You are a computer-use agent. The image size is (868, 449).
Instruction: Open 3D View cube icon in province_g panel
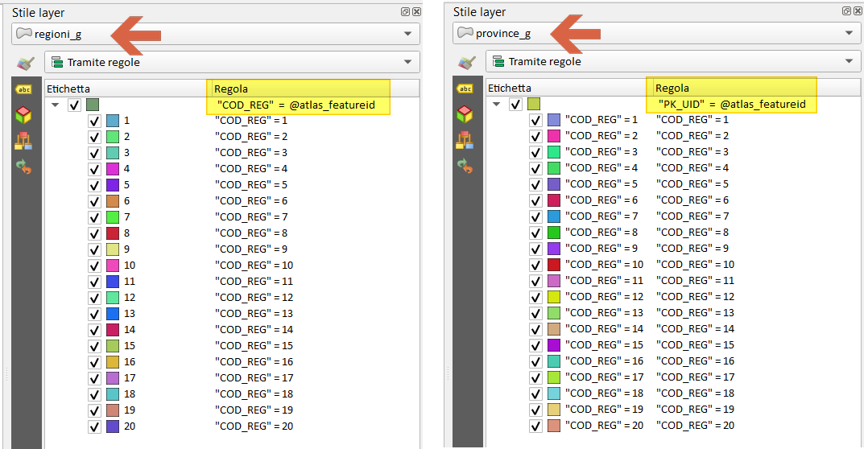point(465,113)
